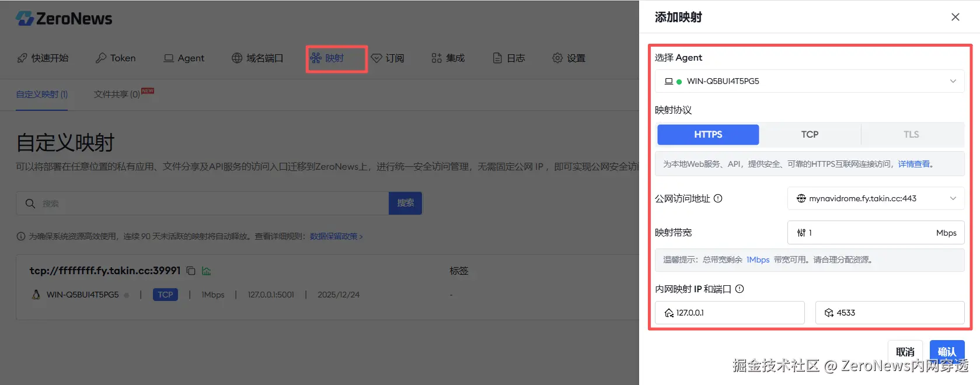Screen dimensions: 980x385
Task: Click the 2025/12/24 date in mapping row
Action: (x=339, y=295)
